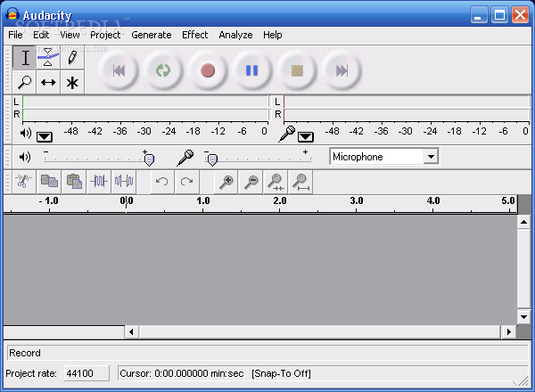Click the 1.0 mark on timeline ruler
Image resolution: width=535 pixels, height=392 pixels.
pos(203,201)
